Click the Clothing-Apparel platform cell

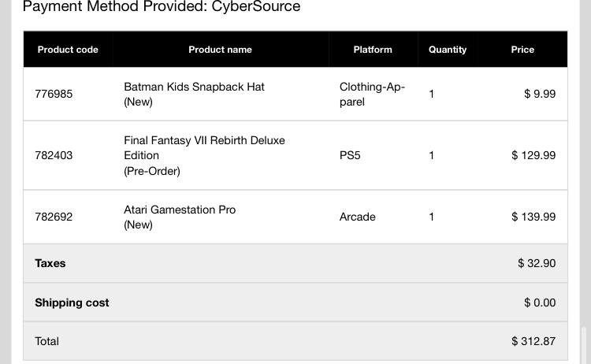pos(372,94)
